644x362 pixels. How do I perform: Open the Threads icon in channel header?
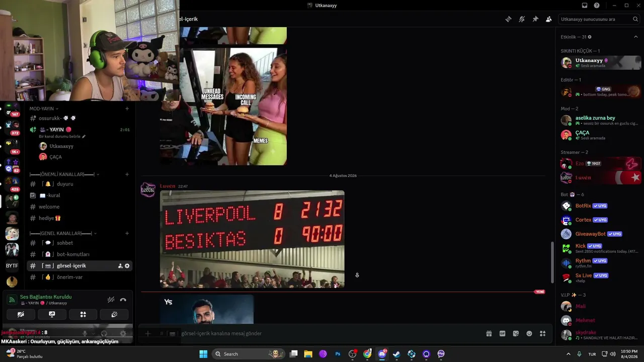click(509, 19)
